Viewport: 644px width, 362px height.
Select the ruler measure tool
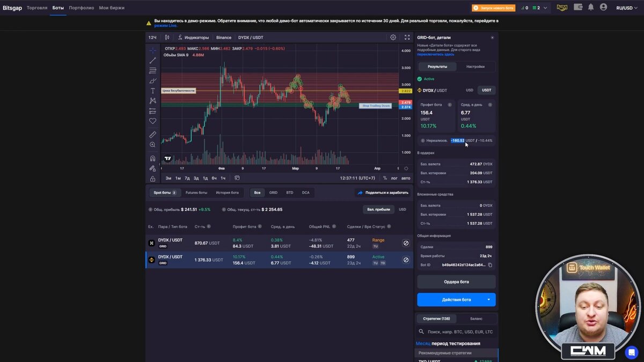point(153,135)
